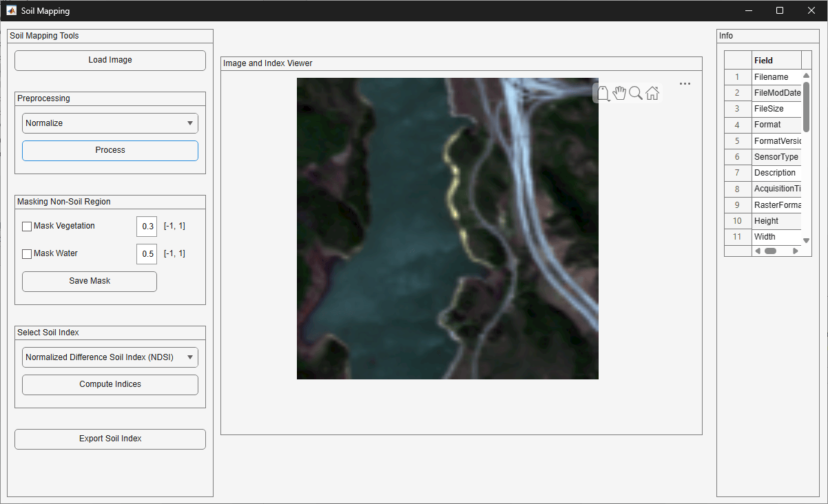Click the Info table scroll up arrow
The width and height of the screenshot is (828, 504).
pos(806,75)
